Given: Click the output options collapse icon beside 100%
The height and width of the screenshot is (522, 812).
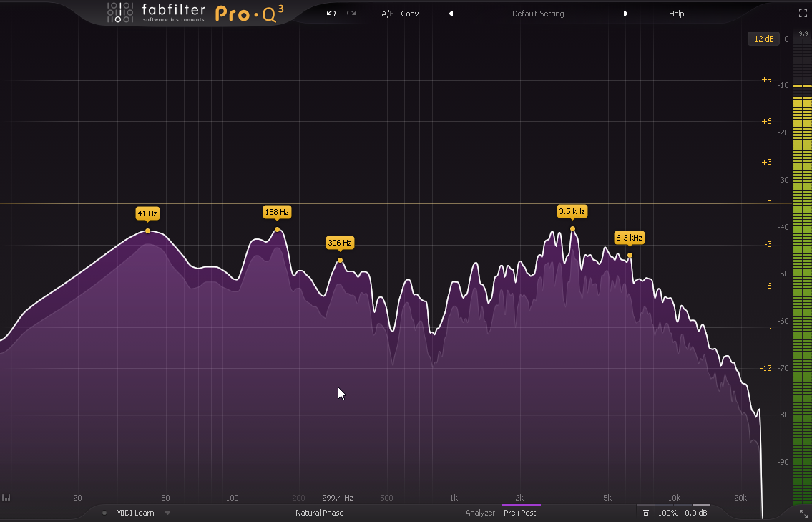Looking at the screenshot, I should click(646, 513).
